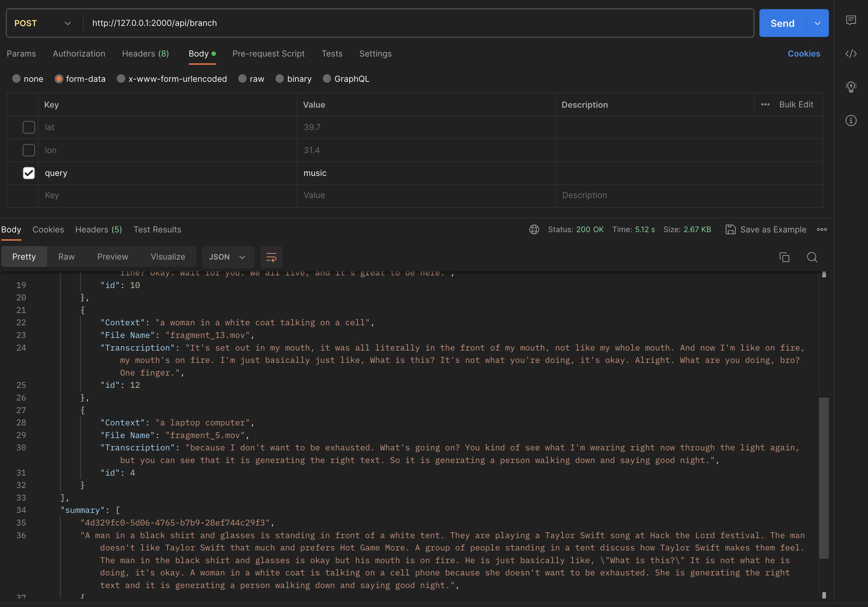Open the comments icon in right sidebar
Screen dimensions: 868x607
click(851, 20)
